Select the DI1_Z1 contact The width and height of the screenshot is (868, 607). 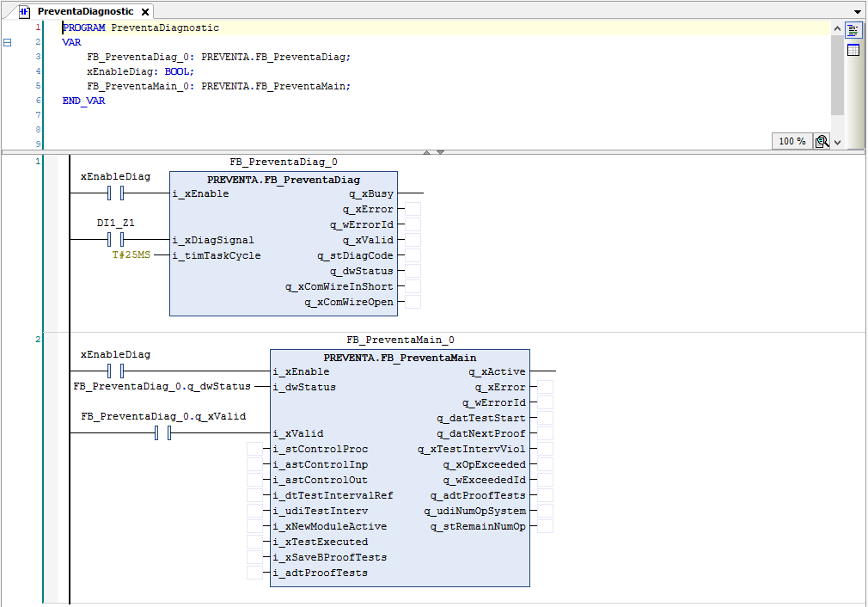coord(116,239)
